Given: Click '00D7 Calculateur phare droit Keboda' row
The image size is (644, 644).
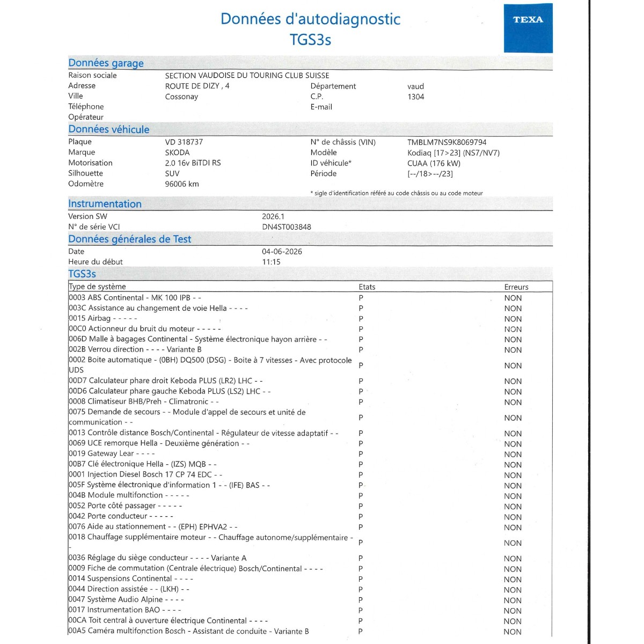Looking at the screenshot, I should coord(310,381).
